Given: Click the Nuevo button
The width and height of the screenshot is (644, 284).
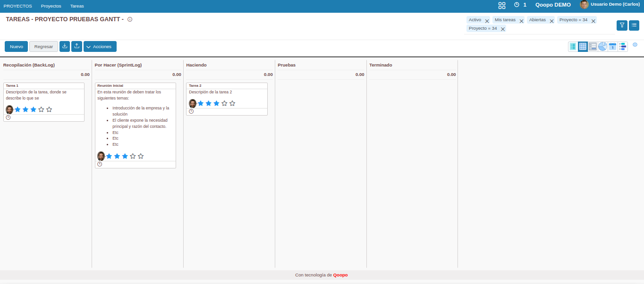Looking at the screenshot, I should coord(17,46).
